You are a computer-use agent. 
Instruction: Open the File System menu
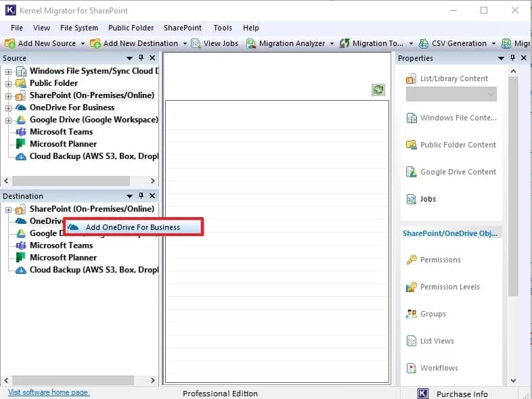[79, 28]
